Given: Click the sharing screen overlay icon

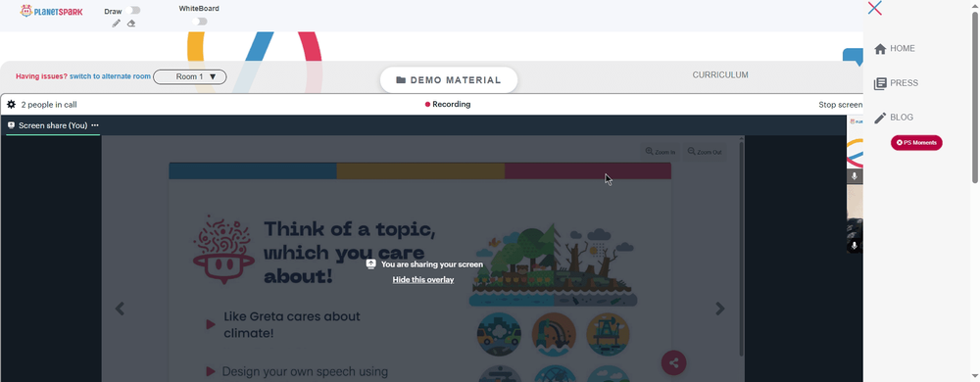Looking at the screenshot, I should [370, 264].
